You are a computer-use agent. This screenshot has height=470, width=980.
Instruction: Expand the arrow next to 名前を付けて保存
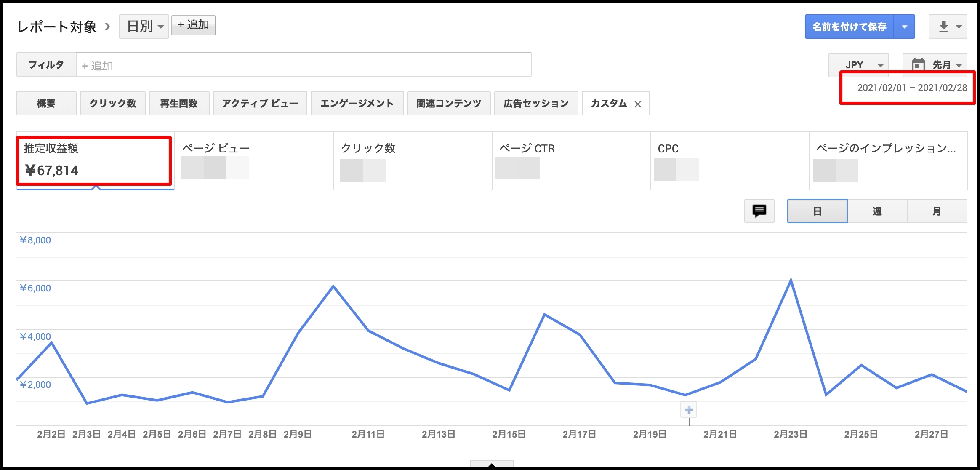pyautogui.click(x=904, y=27)
